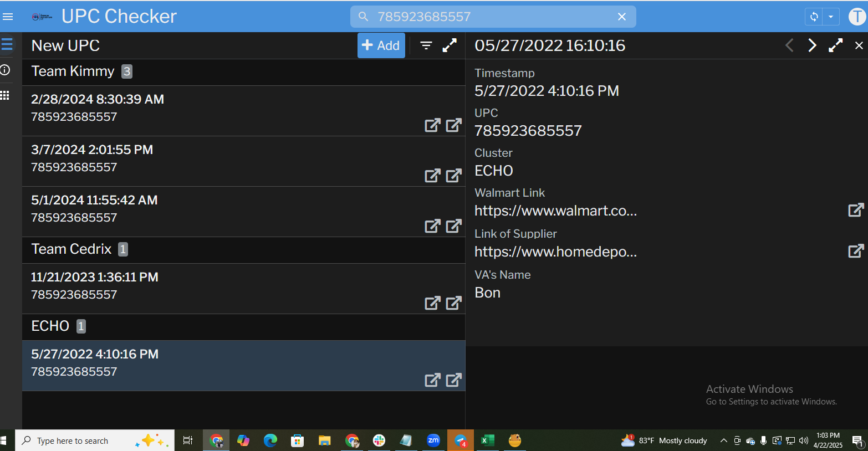Open the Link of Supplier external icon
The image size is (868, 451).
click(x=856, y=251)
